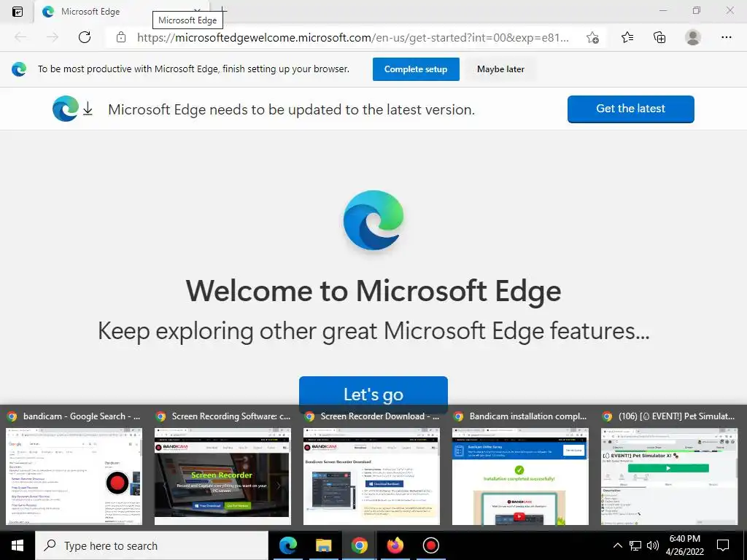Open Google Chrome from the taskbar
Image resolution: width=747 pixels, height=560 pixels.
tap(359, 545)
